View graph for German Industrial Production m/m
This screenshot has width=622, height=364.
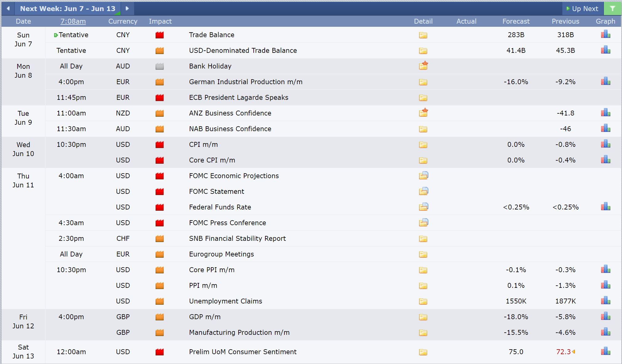click(x=605, y=81)
